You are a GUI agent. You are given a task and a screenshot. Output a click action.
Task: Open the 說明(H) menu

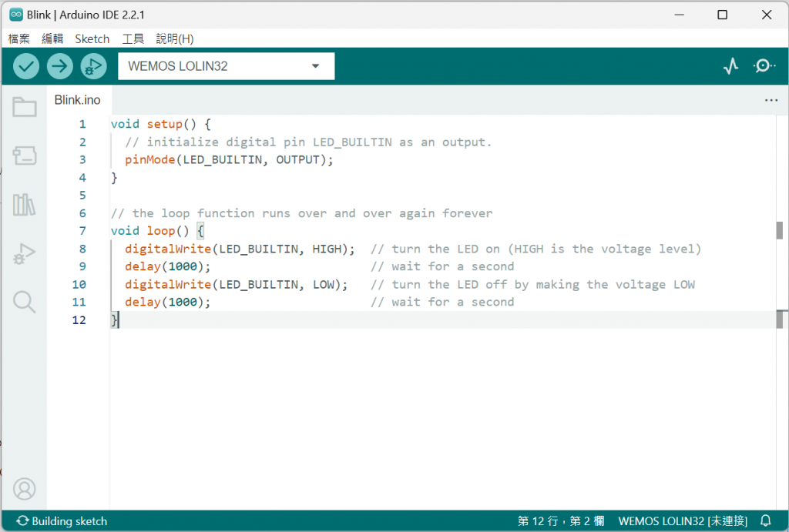[x=175, y=38]
